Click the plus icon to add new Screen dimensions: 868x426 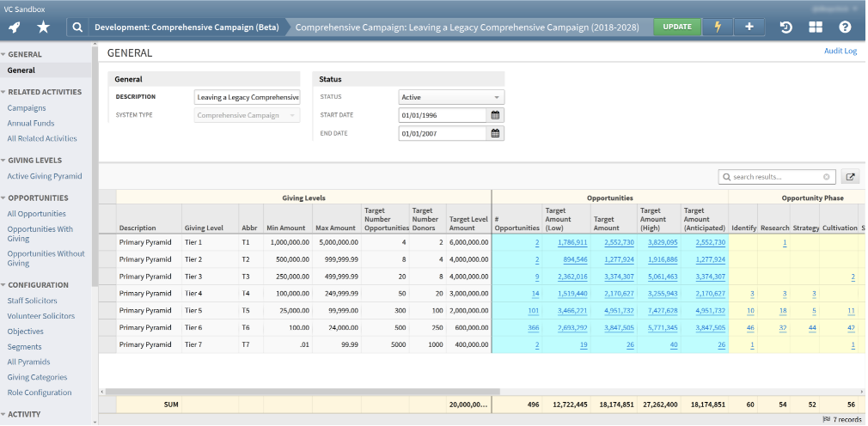[749, 27]
